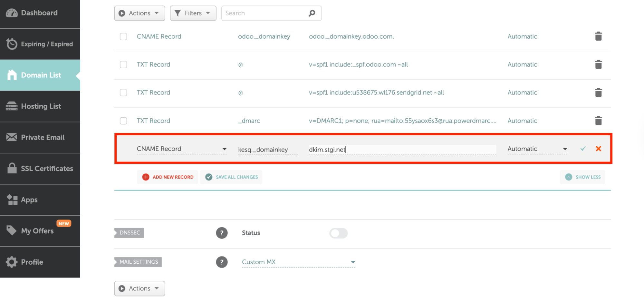
Task: Open DNSSEC help question mark
Action: (222, 233)
